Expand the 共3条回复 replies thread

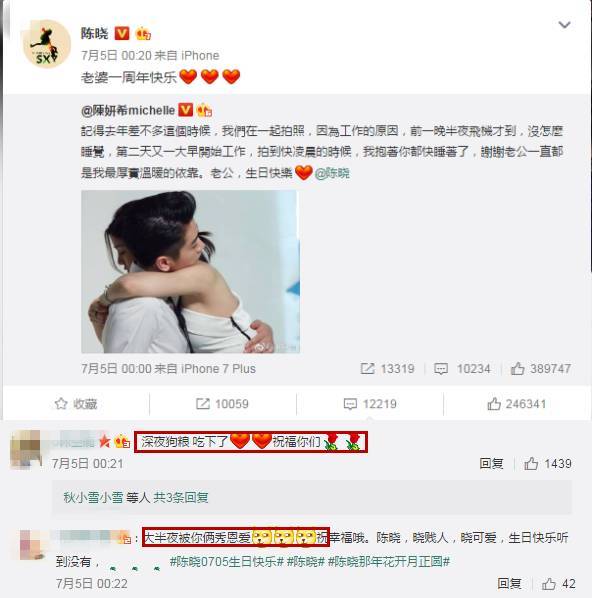click(x=181, y=497)
